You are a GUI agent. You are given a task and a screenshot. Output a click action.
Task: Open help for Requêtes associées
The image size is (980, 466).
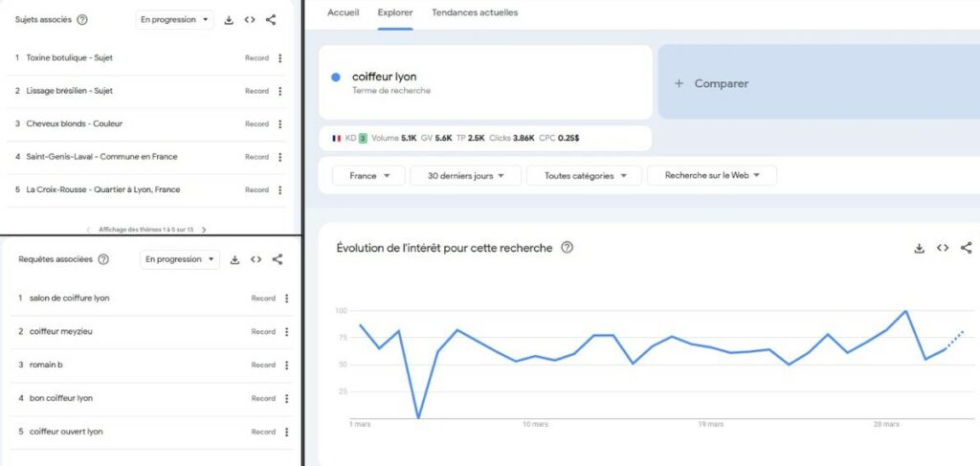(103, 260)
